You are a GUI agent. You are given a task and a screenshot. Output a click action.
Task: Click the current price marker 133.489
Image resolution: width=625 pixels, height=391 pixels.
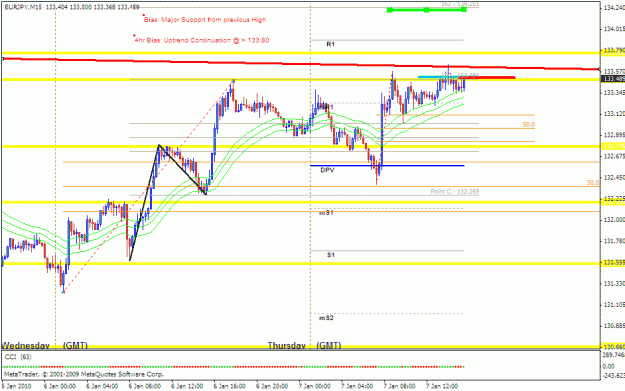point(613,79)
